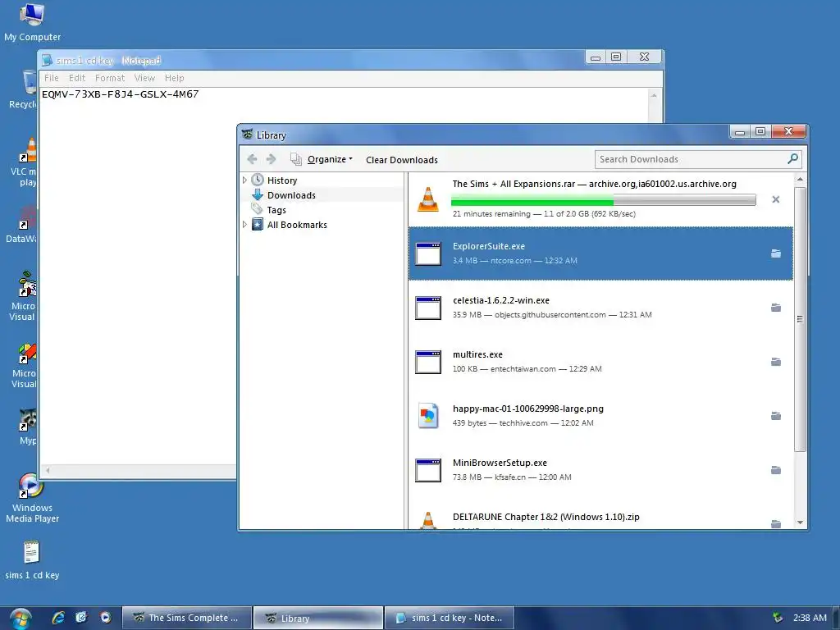Click Notepad horizontal scrollbar left arrow
The image size is (840, 630).
pyautogui.click(x=48, y=470)
